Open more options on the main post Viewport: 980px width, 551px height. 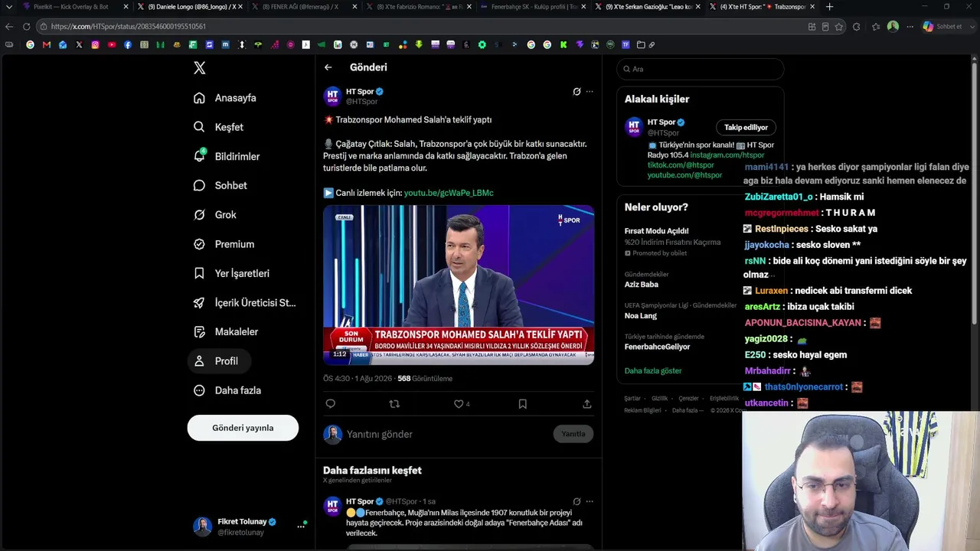(590, 92)
